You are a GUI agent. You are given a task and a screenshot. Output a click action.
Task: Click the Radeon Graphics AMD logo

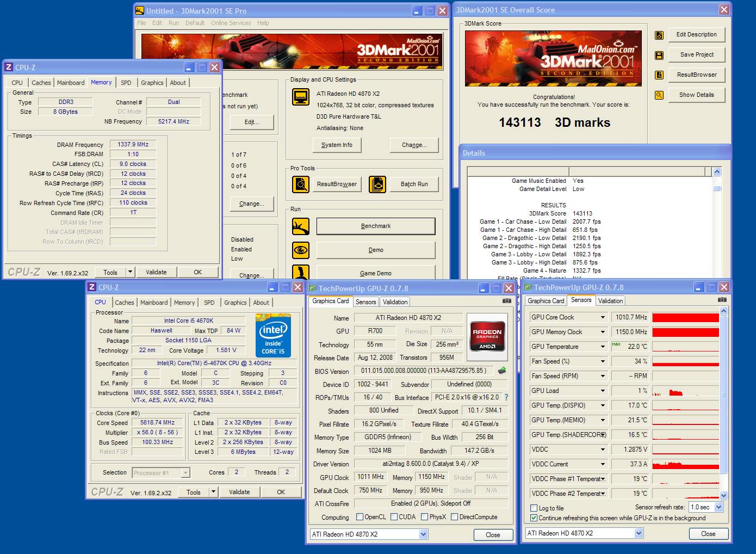487,336
